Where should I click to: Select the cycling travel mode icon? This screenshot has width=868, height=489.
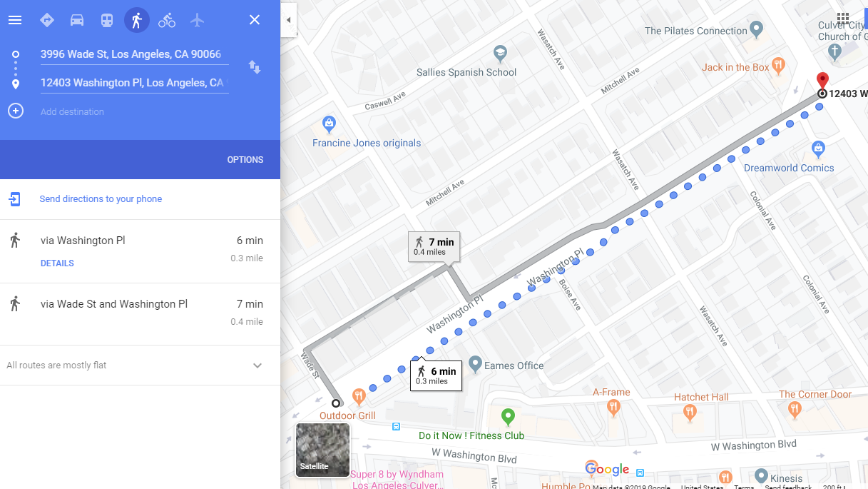(x=167, y=20)
